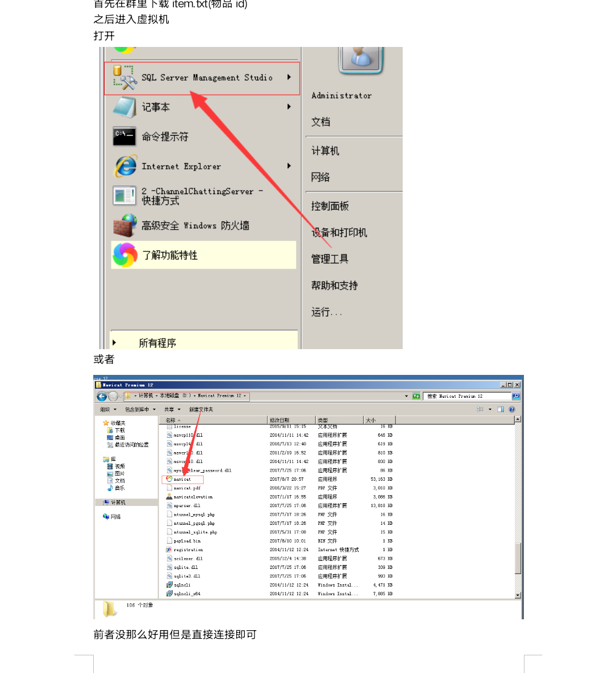Select 音乐 library in sidebar
The height and width of the screenshot is (700, 596).
point(120,488)
